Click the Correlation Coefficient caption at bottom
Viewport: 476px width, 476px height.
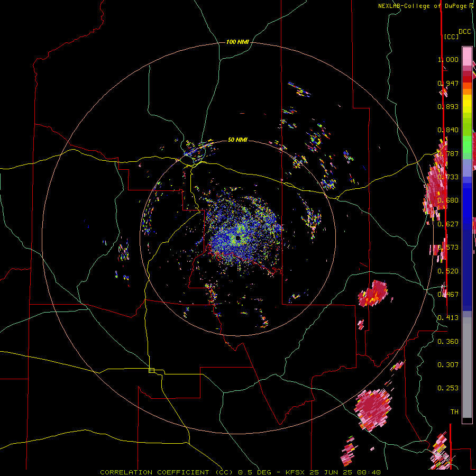[x=240, y=472]
